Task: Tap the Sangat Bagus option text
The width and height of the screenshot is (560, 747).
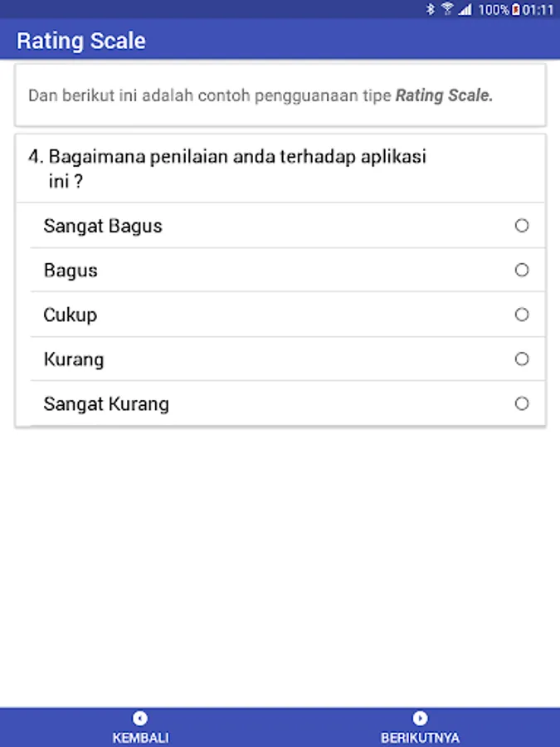Action: 103,226
